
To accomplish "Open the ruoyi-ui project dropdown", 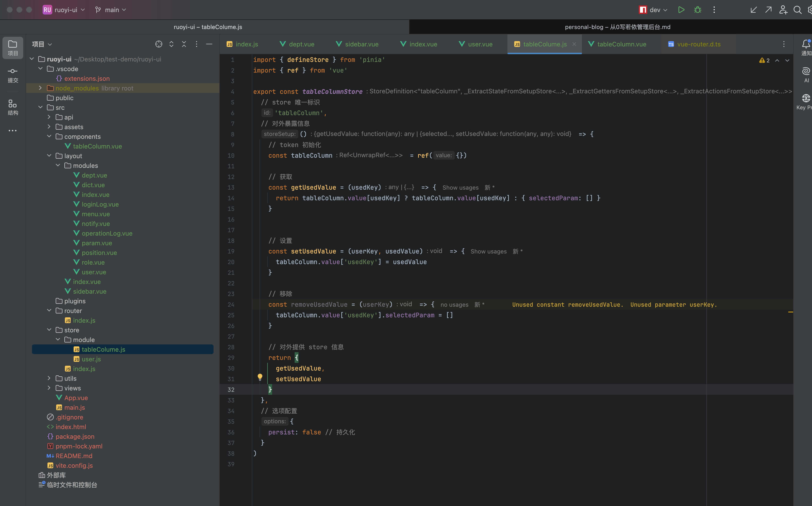I will (x=64, y=10).
